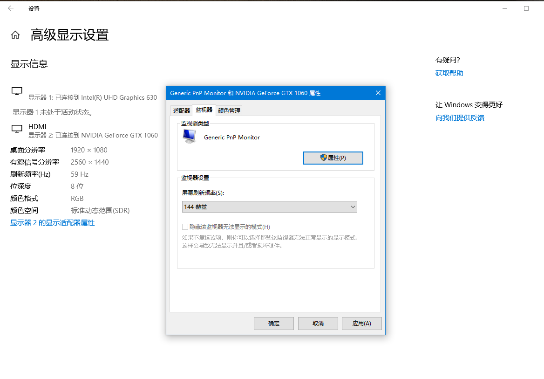Click the RGB color format value
The height and width of the screenshot is (379, 544).
[x=77, y=199]
